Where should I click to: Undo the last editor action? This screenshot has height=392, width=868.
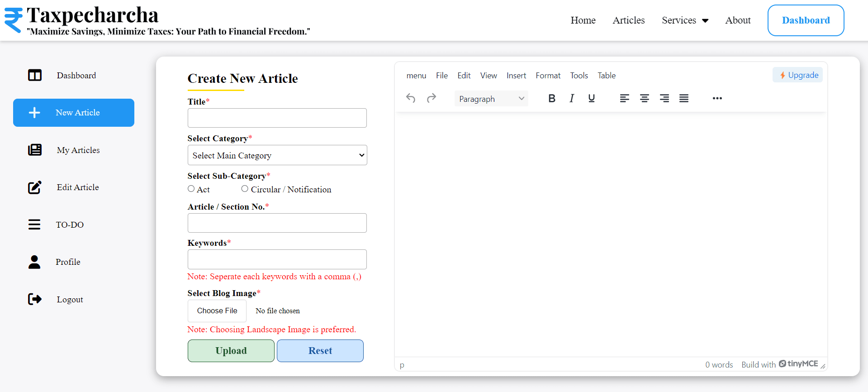(411, 98)
